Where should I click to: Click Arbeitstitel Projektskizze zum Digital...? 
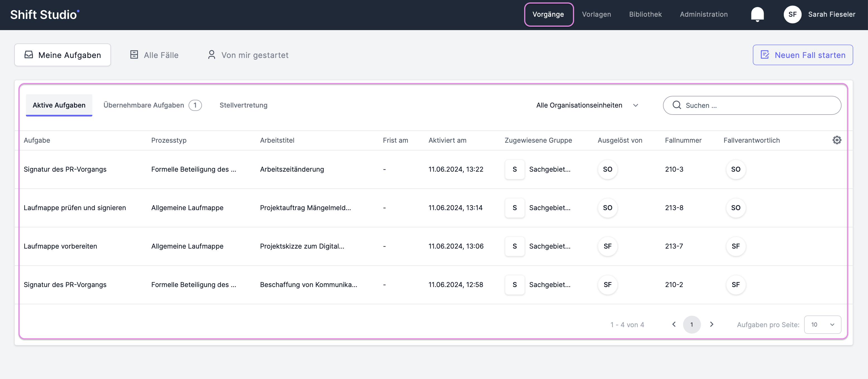click(x=302, y=246)
